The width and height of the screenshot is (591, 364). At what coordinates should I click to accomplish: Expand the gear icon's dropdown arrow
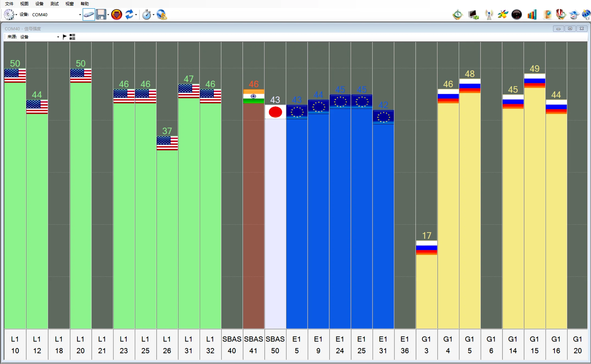(16, 15)
